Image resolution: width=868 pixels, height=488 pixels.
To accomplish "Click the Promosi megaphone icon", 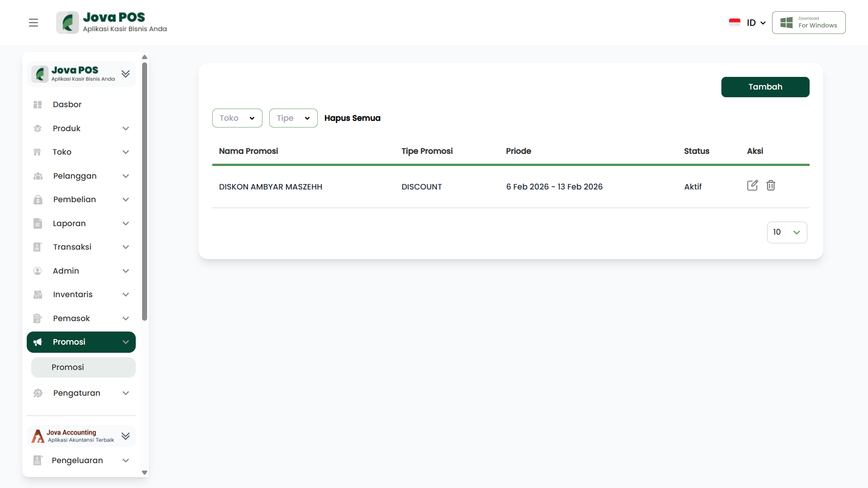I will click(38, 342).
